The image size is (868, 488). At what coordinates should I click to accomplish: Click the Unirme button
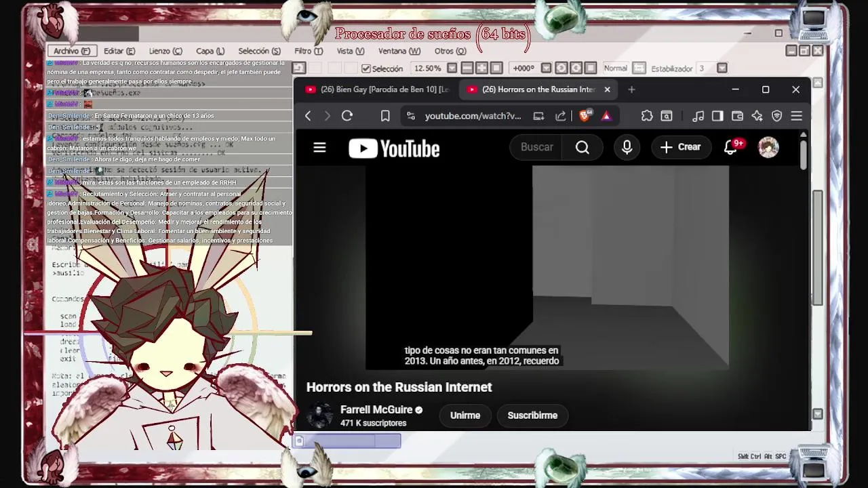coord(465,415)
